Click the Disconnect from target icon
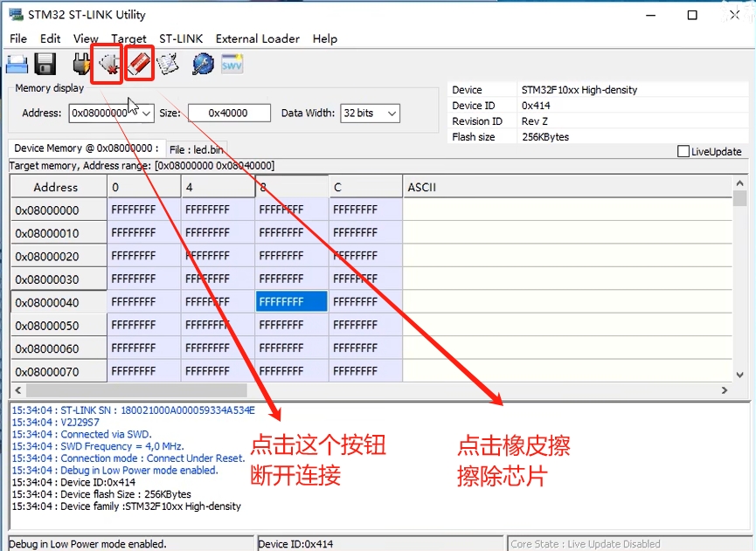The width and height of the screenshot is (756, 551). click(x=108, y=65)
